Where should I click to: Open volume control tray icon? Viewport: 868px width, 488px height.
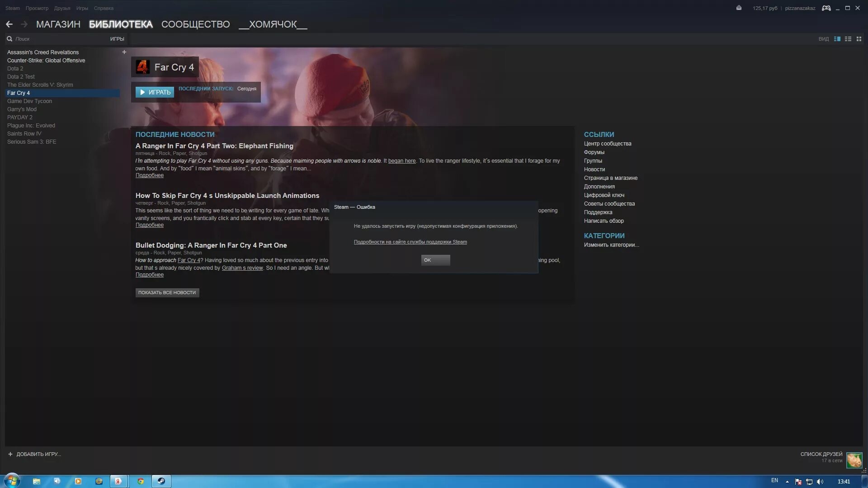820,482
